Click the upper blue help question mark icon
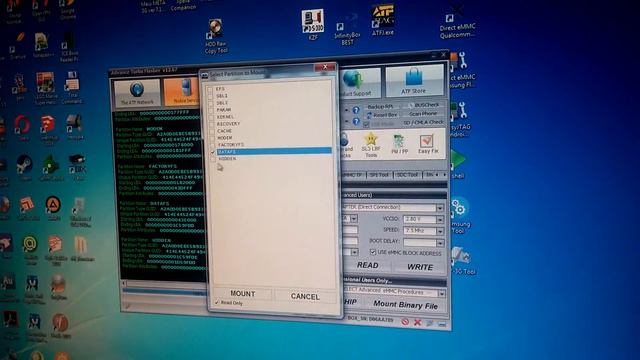 click(356, 110)
